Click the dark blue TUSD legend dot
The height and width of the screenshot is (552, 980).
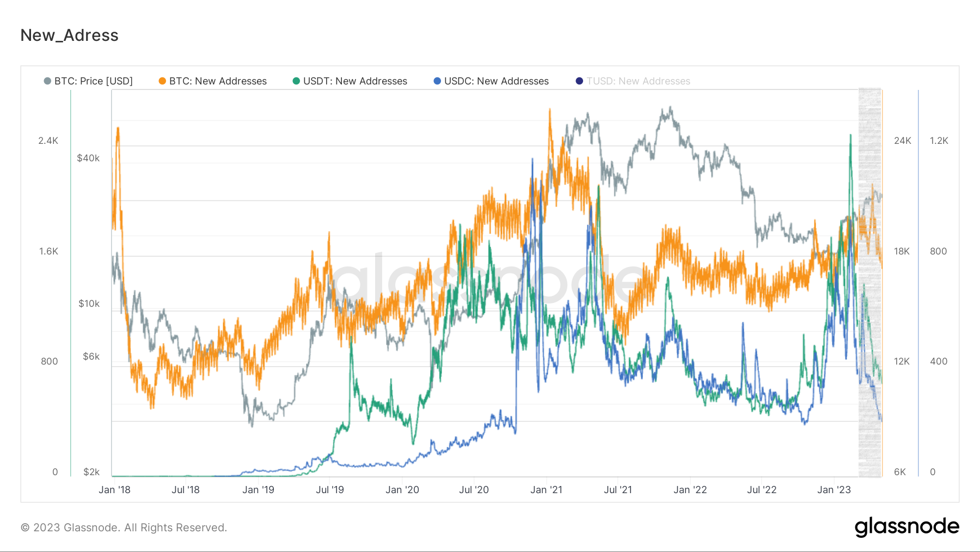tap(579, 81)
